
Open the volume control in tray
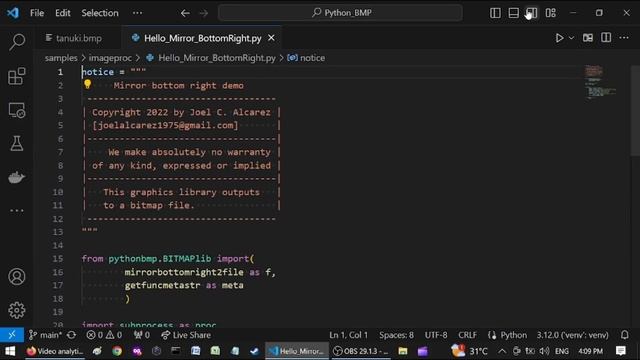(544, 351)
